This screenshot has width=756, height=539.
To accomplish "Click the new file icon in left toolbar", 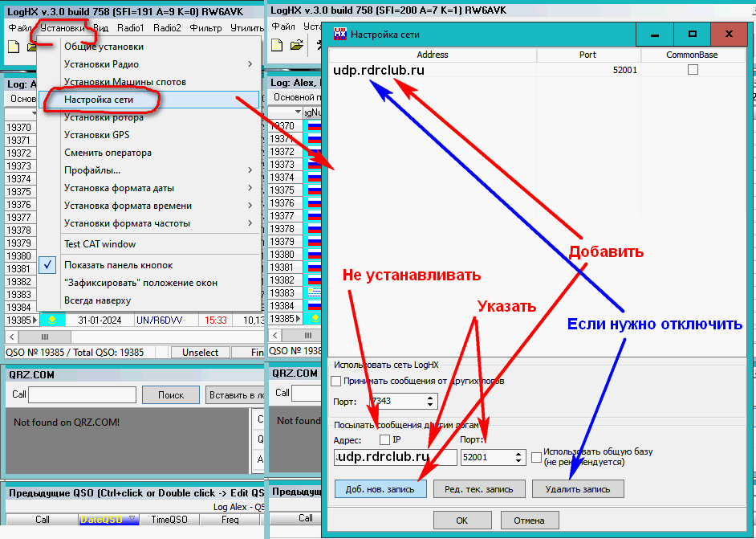I will coord(13,46).
